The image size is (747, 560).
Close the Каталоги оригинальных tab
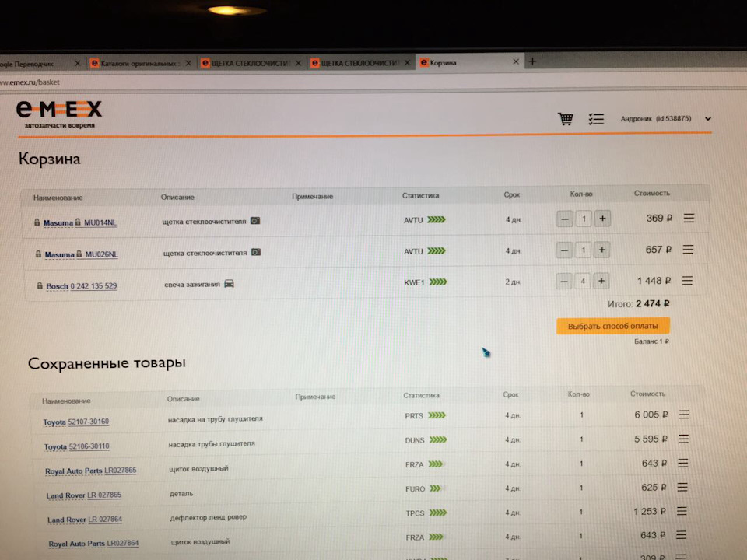pos(188,63)
